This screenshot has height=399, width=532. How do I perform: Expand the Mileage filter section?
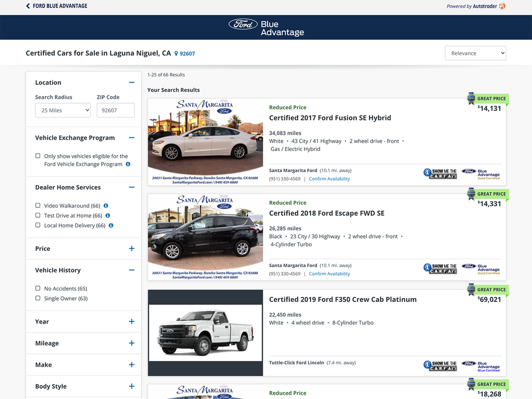tap(131, 343)
